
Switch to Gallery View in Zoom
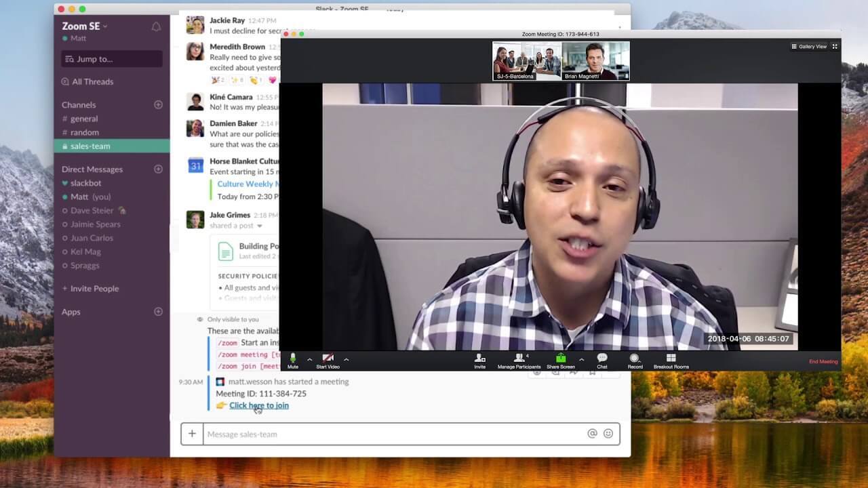(809, 47)
